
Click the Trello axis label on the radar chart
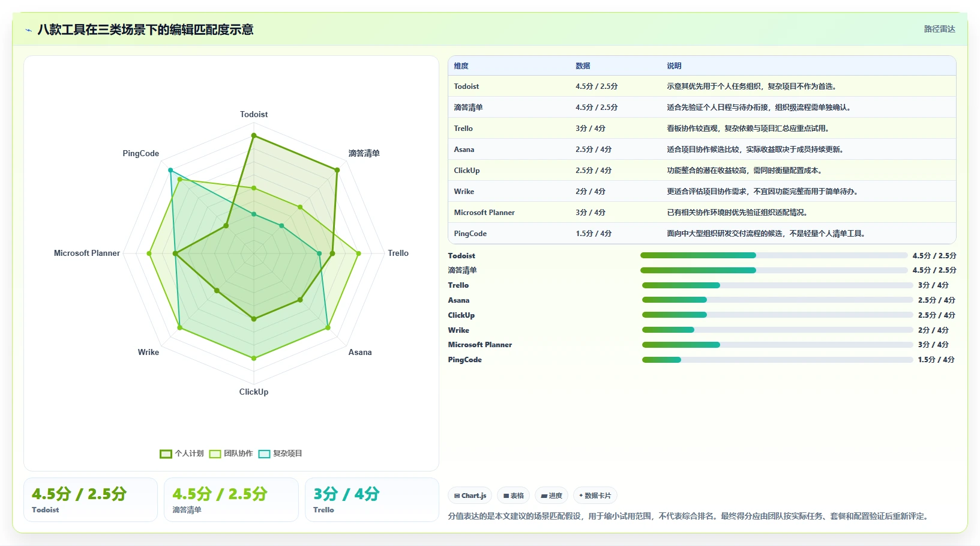(398, 253)
